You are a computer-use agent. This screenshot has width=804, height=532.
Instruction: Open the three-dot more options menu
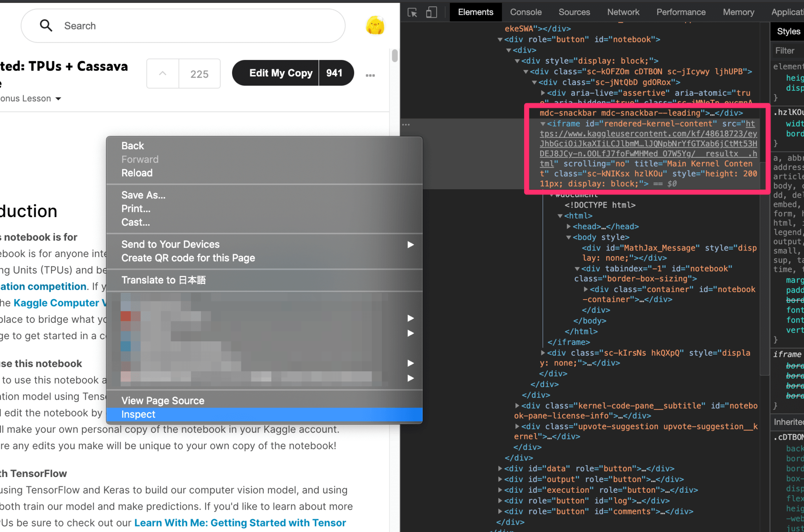[x=370, y=75]
